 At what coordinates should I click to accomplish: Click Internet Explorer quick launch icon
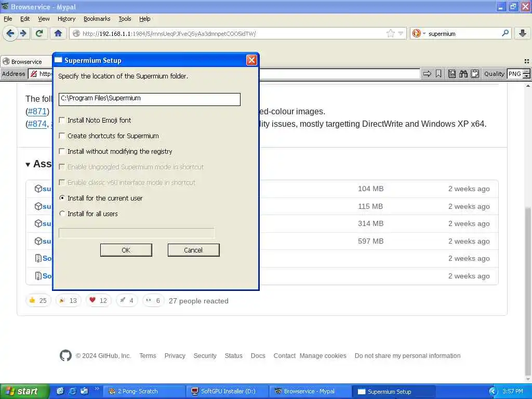click(x=72, y=391)
